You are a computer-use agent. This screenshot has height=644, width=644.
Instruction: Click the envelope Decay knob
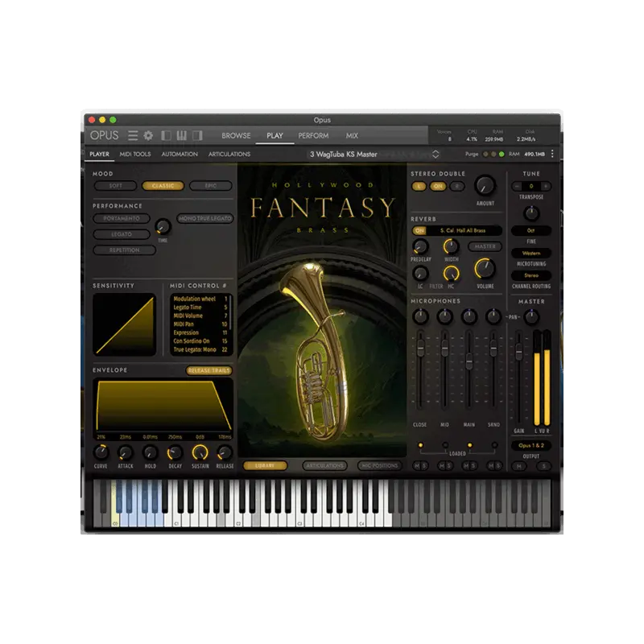point(175,452)
